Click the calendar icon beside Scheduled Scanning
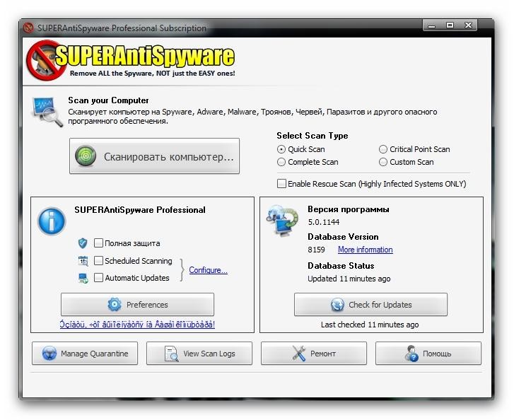 [x=83, y=261]
